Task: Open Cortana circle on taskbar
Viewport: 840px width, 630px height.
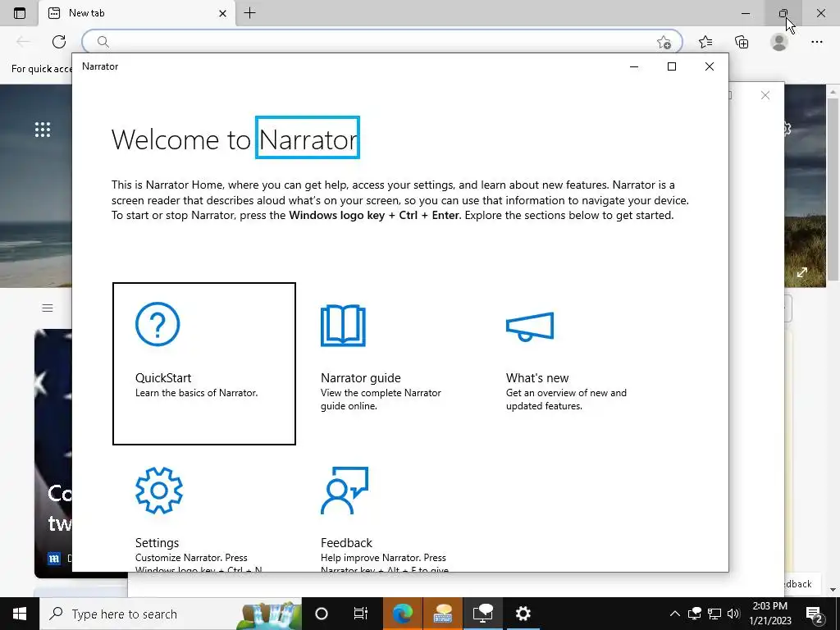Action: [322, 614]
